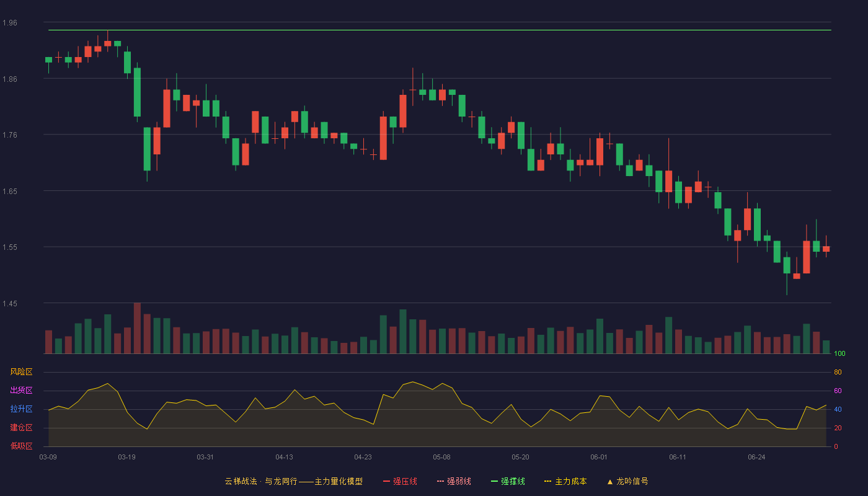Click the 06-24 date label

[757, 457]
